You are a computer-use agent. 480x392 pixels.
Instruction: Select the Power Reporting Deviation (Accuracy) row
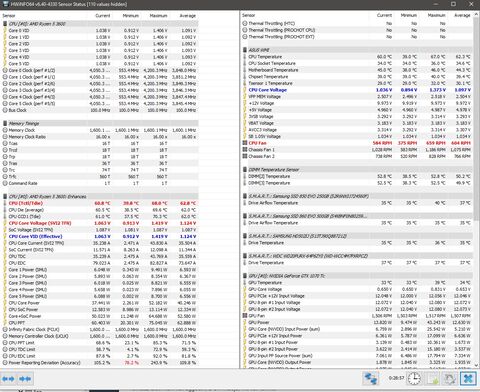pyautogui.click(x=100, y=363)
